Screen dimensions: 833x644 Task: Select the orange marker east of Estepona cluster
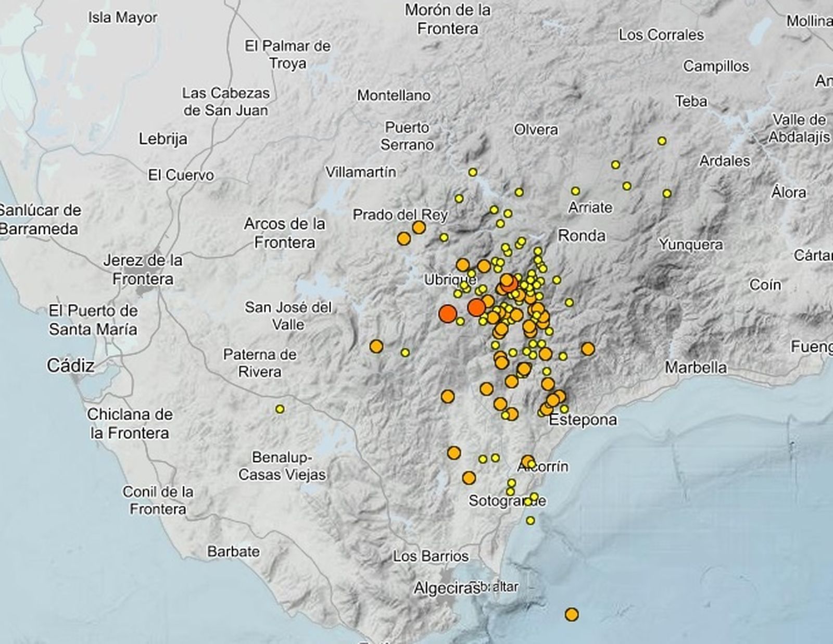coord(587,348)
